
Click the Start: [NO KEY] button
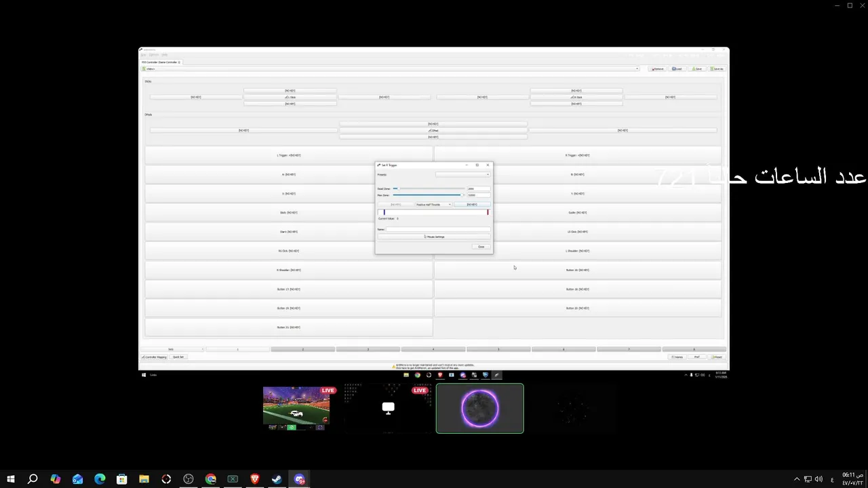click(x=289, y=232)
